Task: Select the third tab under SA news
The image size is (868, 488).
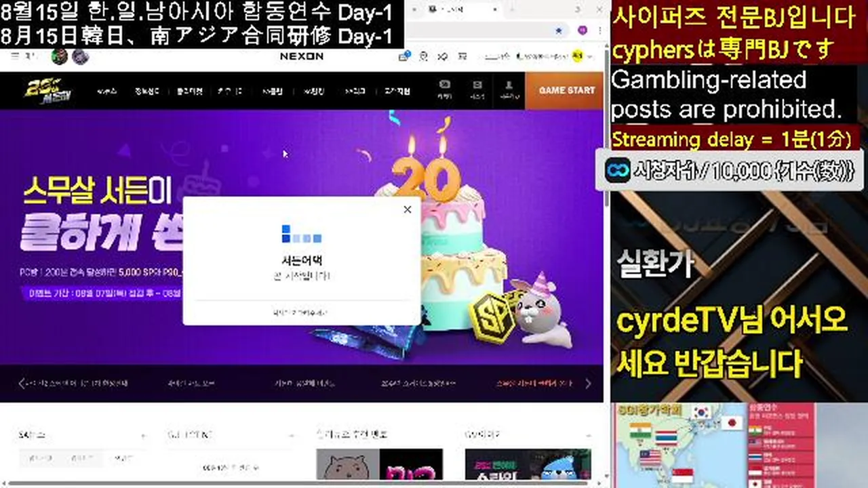Action: pyautogui.click(x=123, y=459)
